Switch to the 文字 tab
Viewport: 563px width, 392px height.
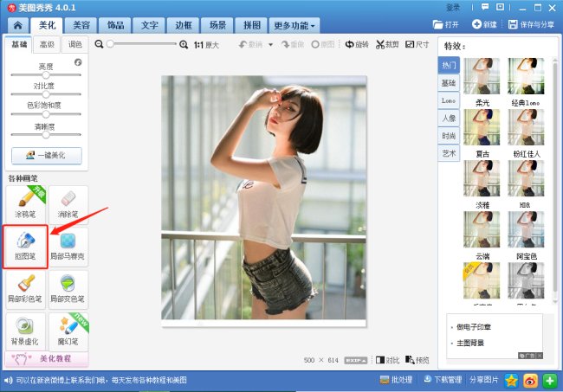pyautogui.click(x=149, y=25)
